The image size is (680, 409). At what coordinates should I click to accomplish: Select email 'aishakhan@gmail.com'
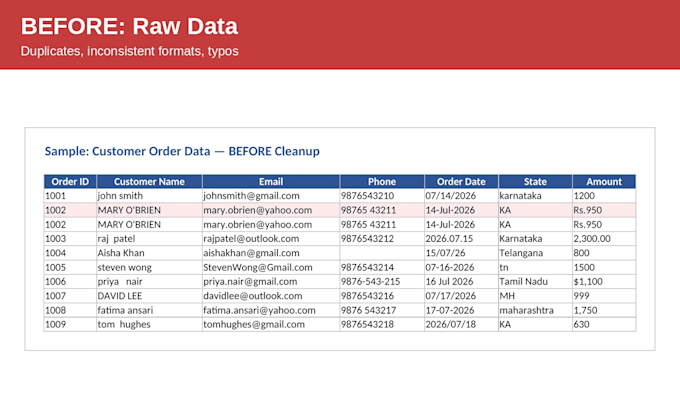[271, 253]
